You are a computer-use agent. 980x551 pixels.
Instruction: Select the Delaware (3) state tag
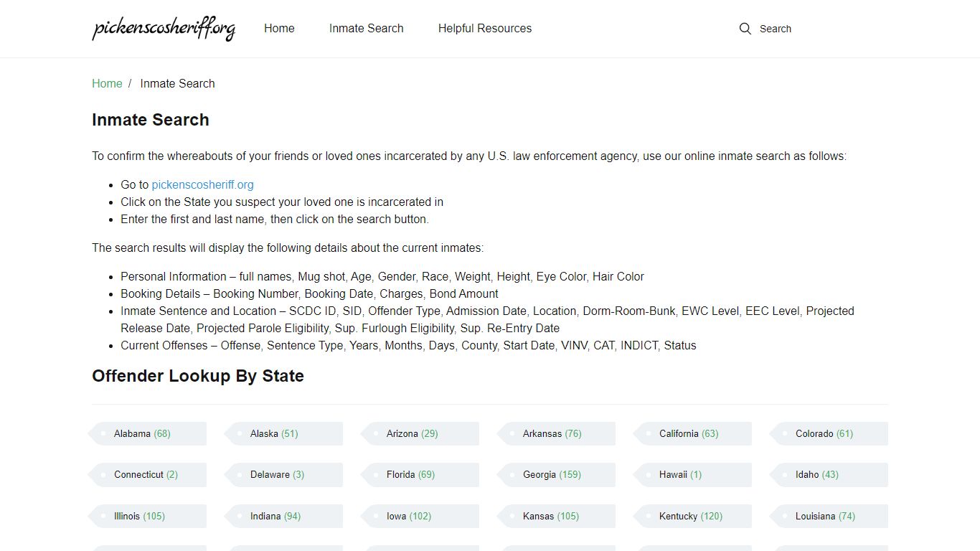click(283, 474)
